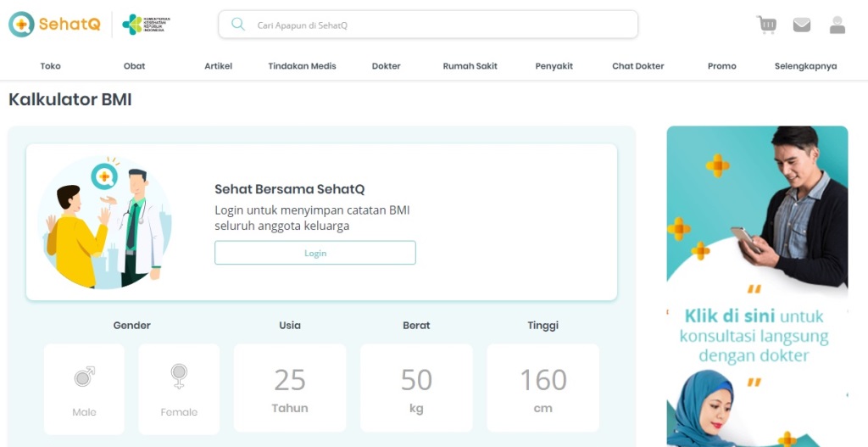The image size is (868, 447).
Task: Click the Kementerian Kesehatan logo
Action: (145, 25)
